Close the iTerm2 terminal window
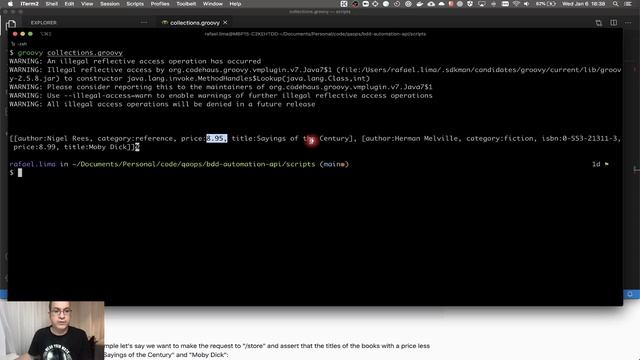Image resolution: width=640 pixels, height=360 pixels. 15,34
